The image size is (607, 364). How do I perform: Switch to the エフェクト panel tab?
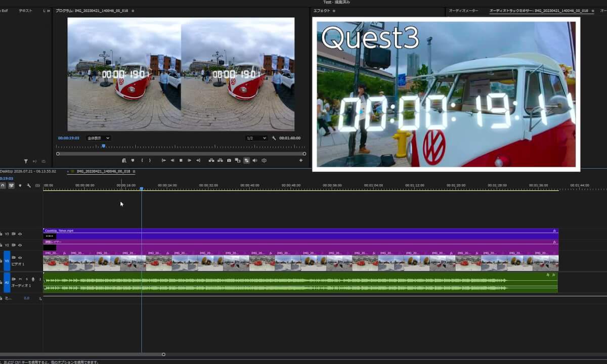(x=322, y=11)
